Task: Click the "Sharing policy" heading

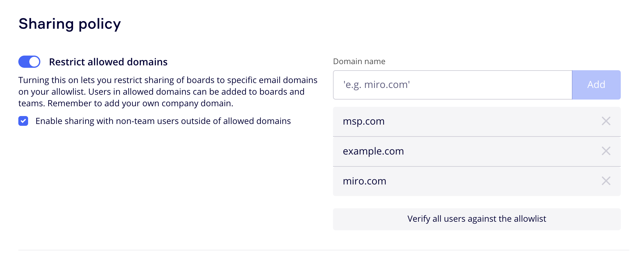Action: pos(70,24)
